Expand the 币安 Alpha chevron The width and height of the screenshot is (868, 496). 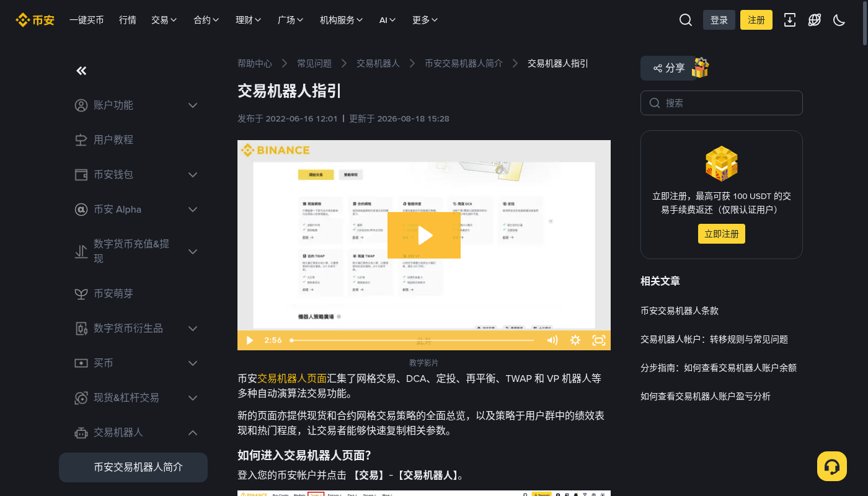[x=193, y=210]
